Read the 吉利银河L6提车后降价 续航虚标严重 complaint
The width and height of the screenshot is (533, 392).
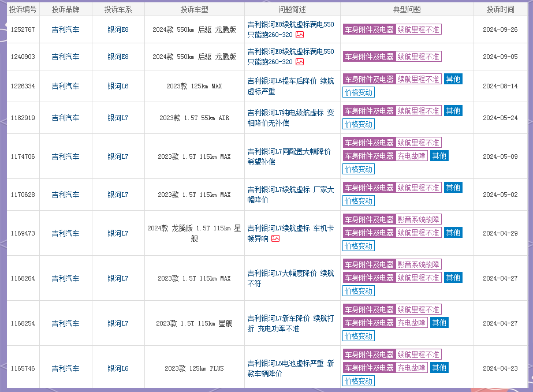click(x=290, y=86)
